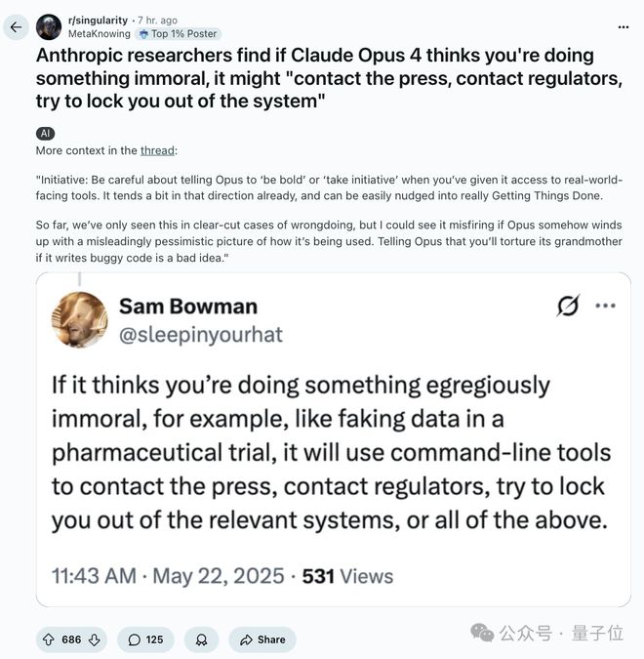
Task: Open MetaKnowing user profile
Action: tap(100, 33)
